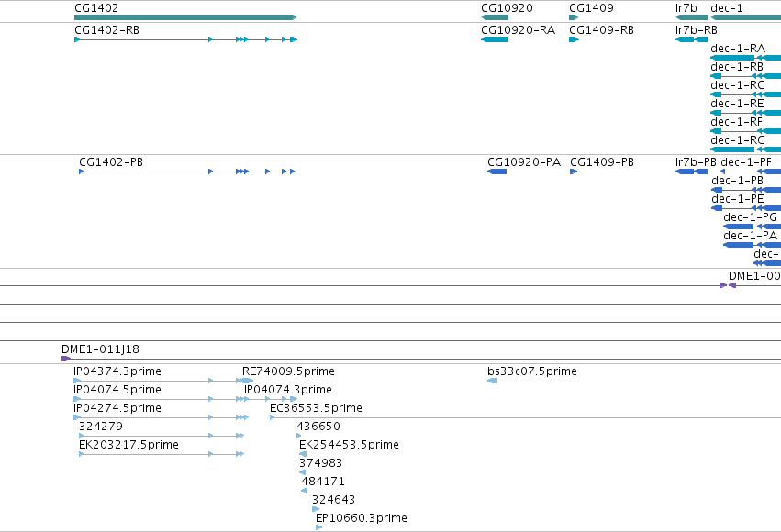781x532 pixels.
Task: Select the dec-1-PF protein feature
Action: click(x=751, y=172)
